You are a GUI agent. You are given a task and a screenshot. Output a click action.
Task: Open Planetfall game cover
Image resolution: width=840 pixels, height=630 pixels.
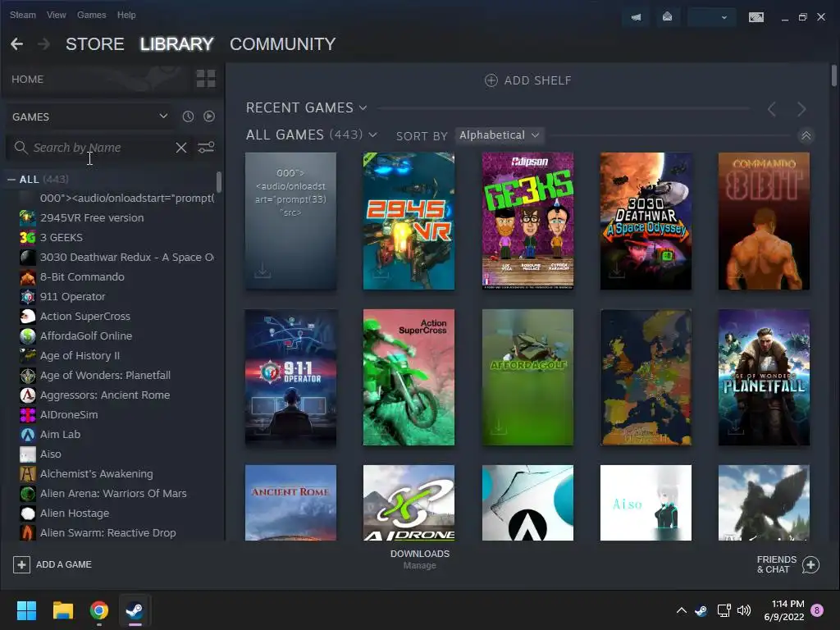[x=764, y=377]
